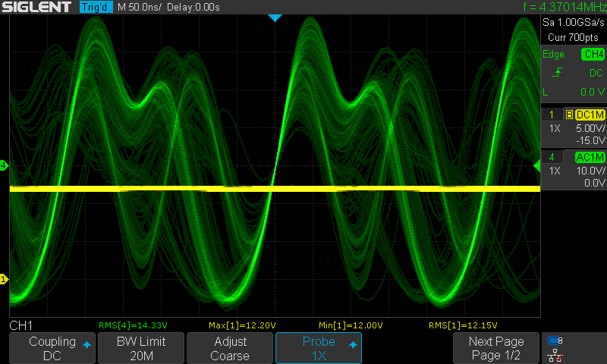The image size is (607, 364).
Task: Click the CH4 trigger source badge
Action: 593,54
